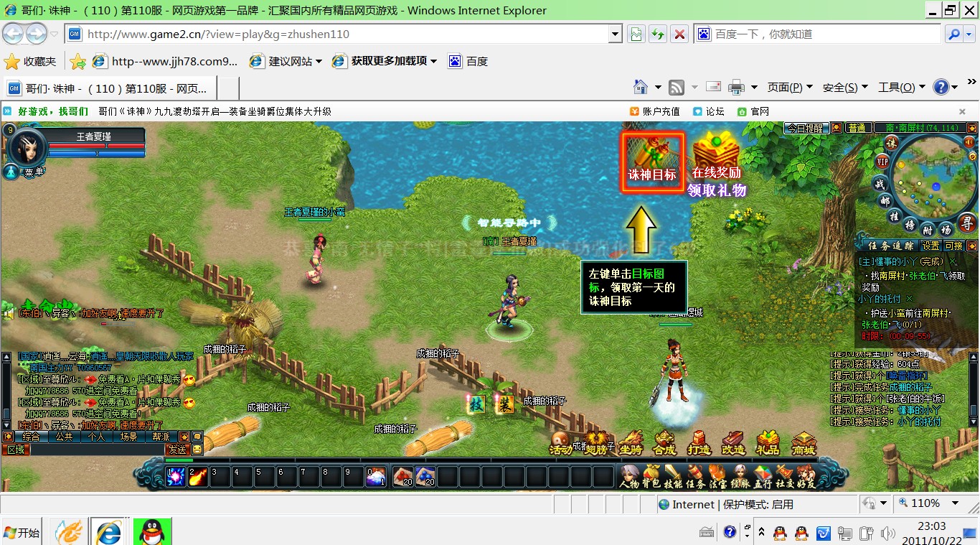Open the IE 工具(O) menu
This screenshot has height=545, width=980.
pyautogui.click(x=901, y=87)
